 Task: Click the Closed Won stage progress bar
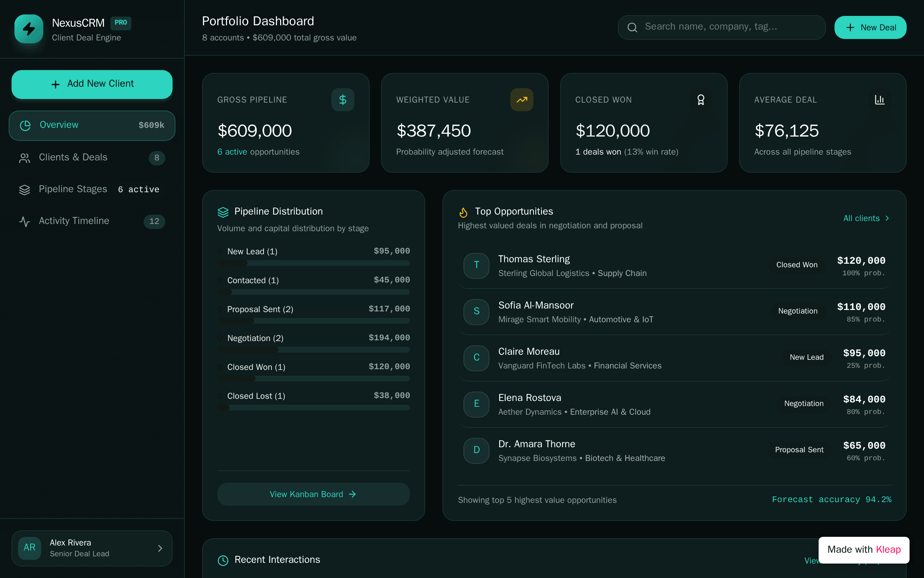click(313, 379)
